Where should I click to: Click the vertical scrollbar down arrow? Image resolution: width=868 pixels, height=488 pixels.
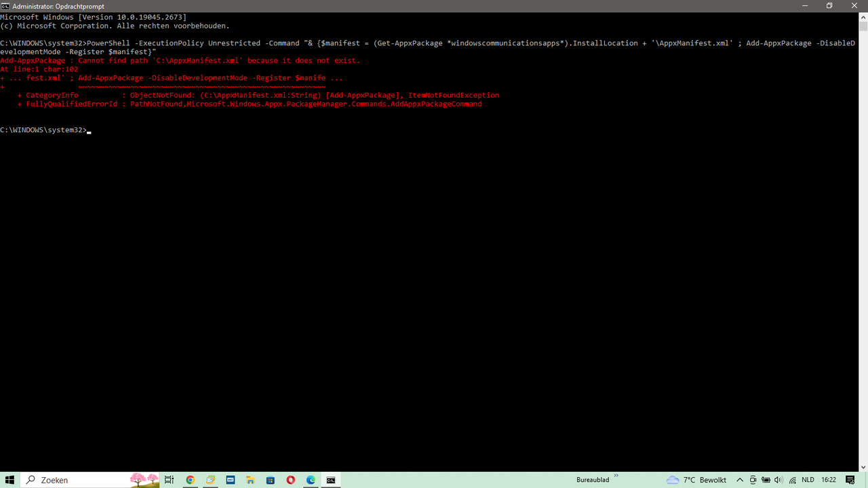coord(863,467)
